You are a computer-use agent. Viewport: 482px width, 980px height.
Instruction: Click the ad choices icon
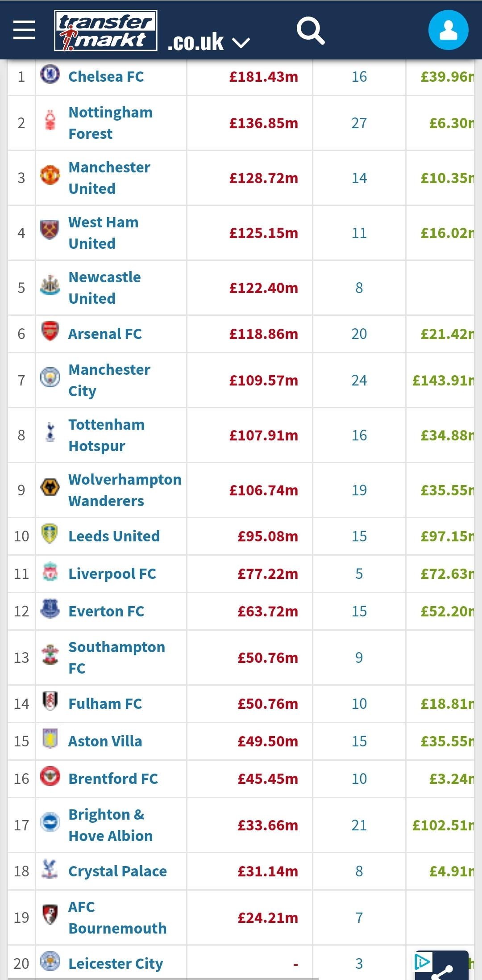point(422,961)
